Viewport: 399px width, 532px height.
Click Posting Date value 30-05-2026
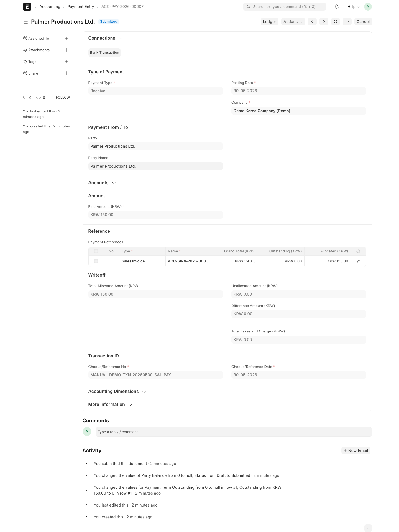[x=299, y=91]
